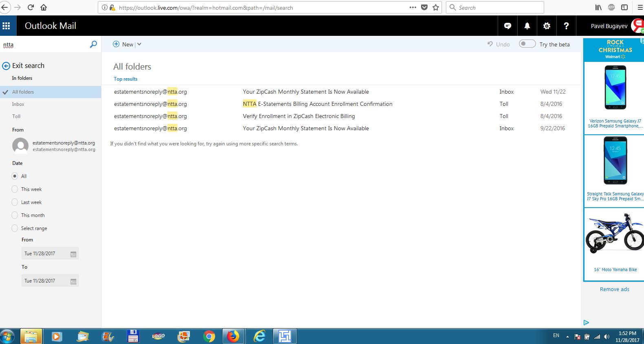Open the To date calendar picker

73,281
